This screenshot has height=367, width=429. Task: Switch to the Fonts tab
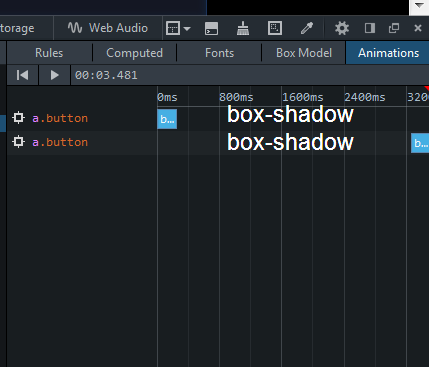pos(219,53)
